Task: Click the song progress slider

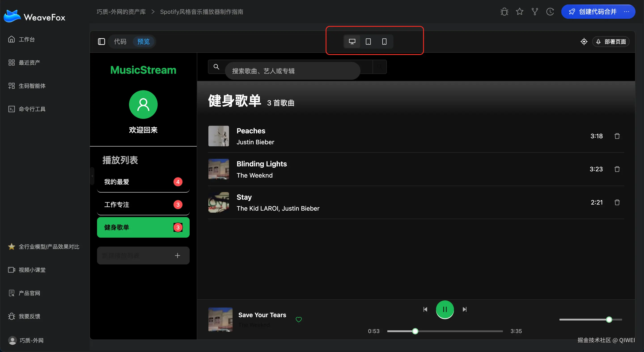Action: tap(445, 331)
